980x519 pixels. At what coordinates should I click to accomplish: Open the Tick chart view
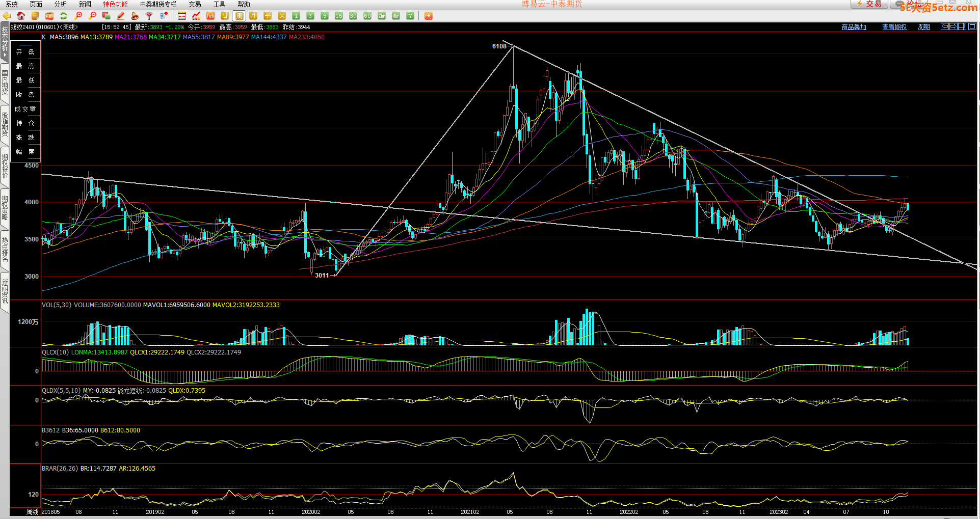click(x=210, y=16)
